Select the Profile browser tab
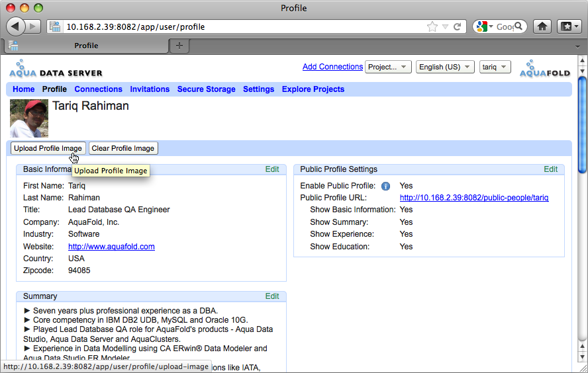Image resolution: width=588 pixels, height=373 pixels. tap(86, 46)
